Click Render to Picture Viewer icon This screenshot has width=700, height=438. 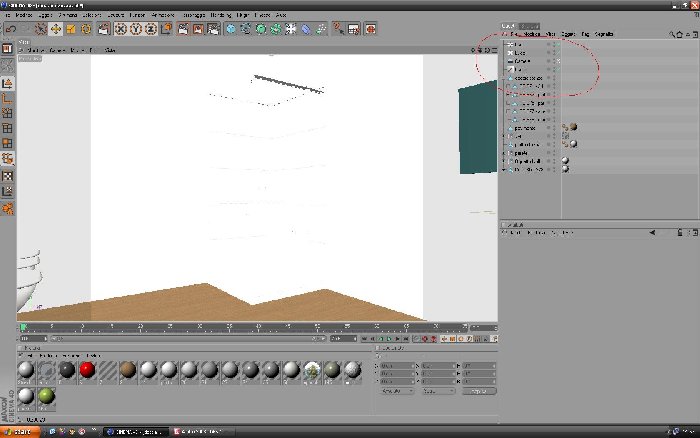tap(198, 29)
